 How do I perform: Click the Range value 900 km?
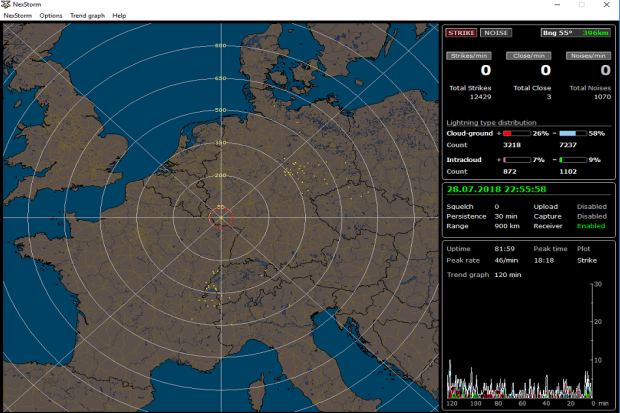pos(507,226)
